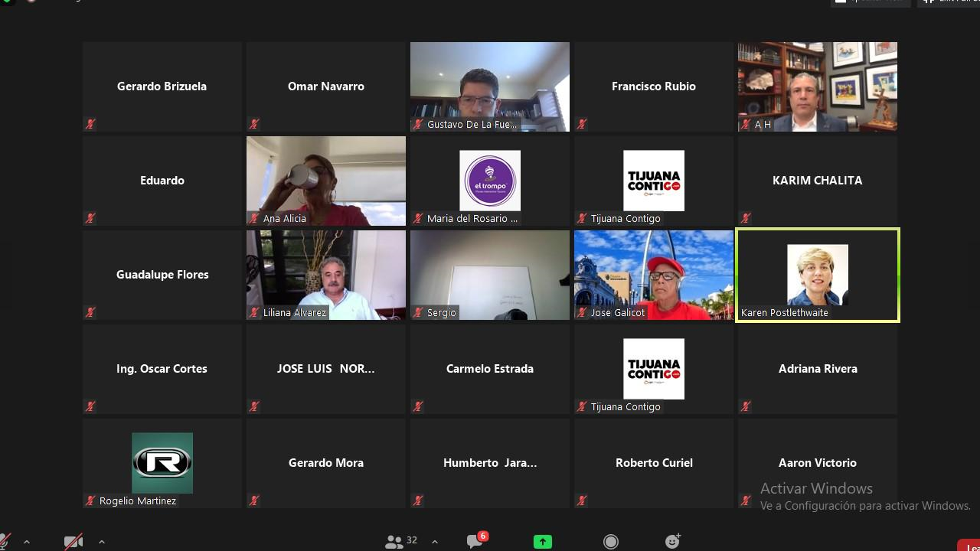Screen dimensions: 980x551
Task: Click the name Roberto Curiel
Action: pyautogui.click(x=654, y=463)
